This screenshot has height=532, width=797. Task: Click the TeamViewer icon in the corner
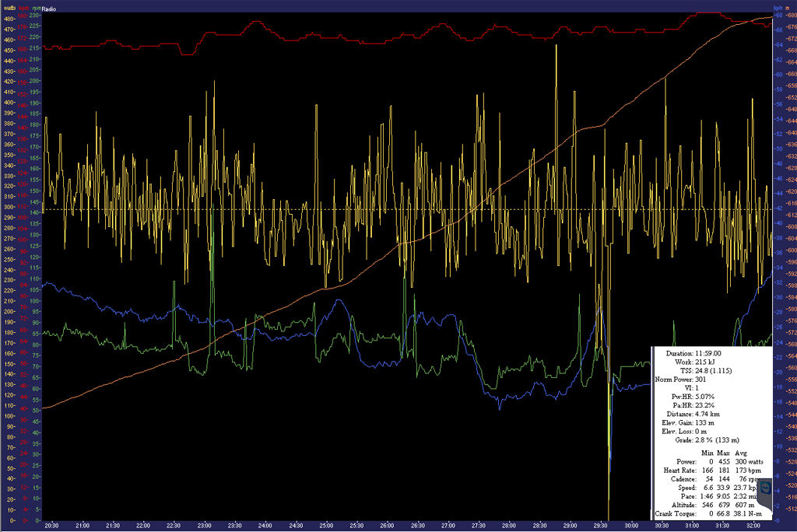[764, 488]
